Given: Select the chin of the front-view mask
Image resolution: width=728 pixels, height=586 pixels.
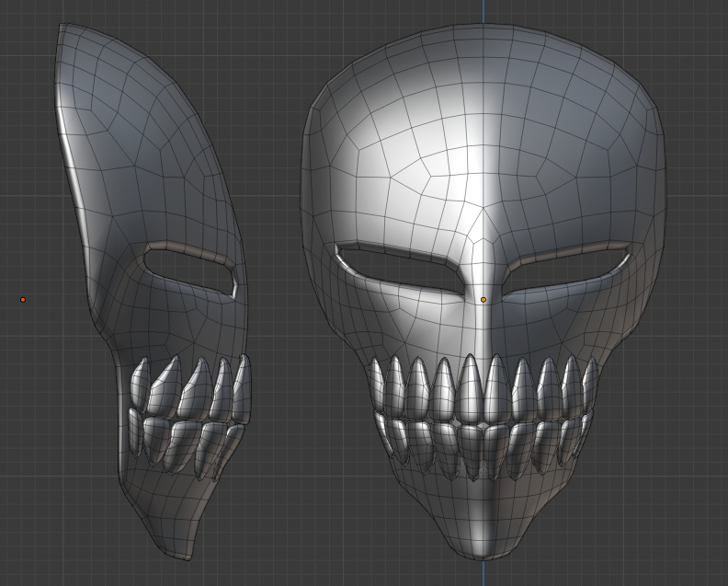Looking at the screenshot, I should tap(483, 521).
